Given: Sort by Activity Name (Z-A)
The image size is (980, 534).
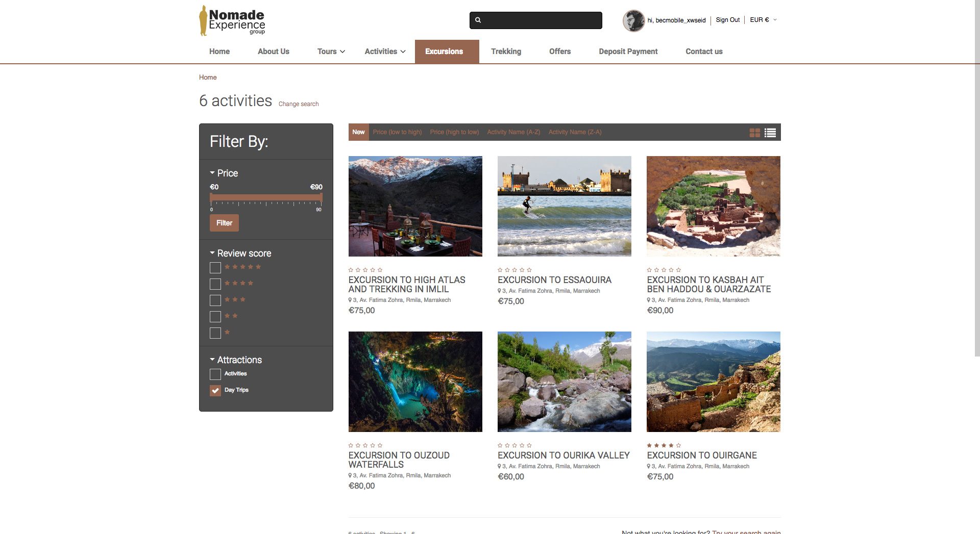Looking at the screenshot, I should tap(575, 132).
